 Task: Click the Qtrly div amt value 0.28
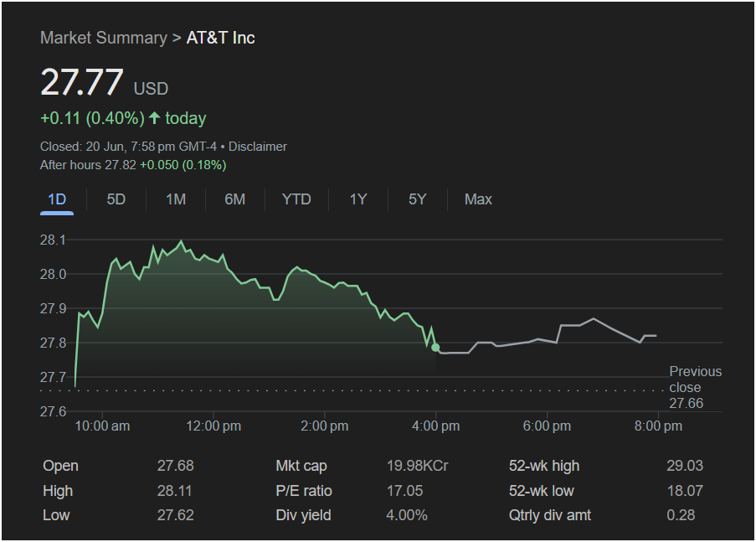(681, 515)
